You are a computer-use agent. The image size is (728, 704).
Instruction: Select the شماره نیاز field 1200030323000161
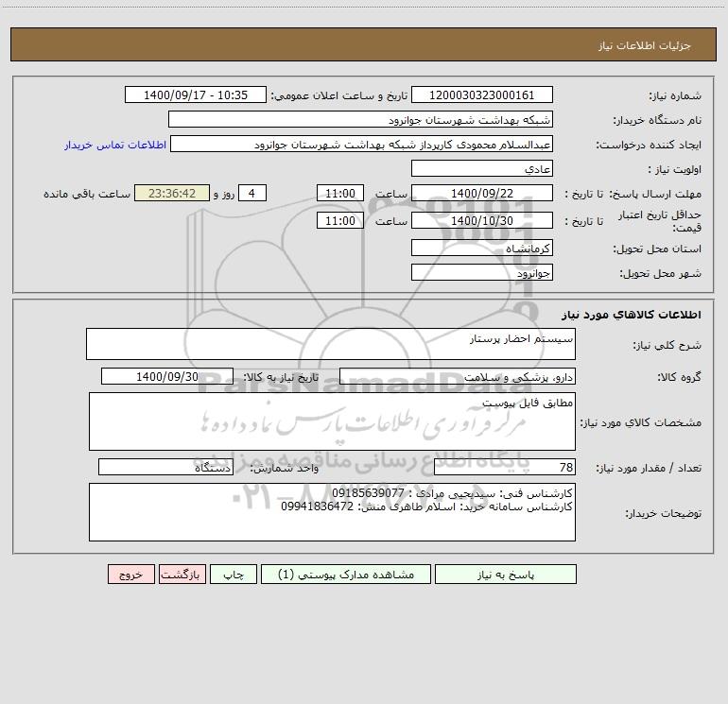482,94
